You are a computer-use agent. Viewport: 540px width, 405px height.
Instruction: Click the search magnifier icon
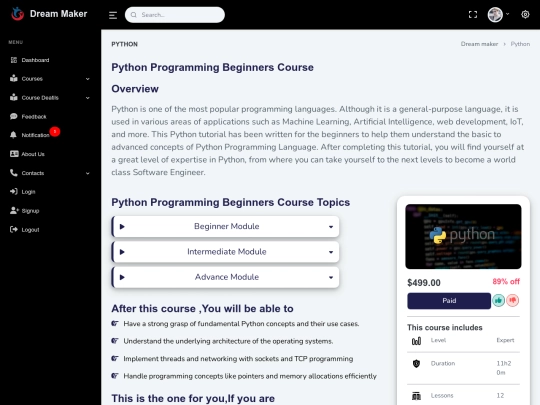pos(134,15)
